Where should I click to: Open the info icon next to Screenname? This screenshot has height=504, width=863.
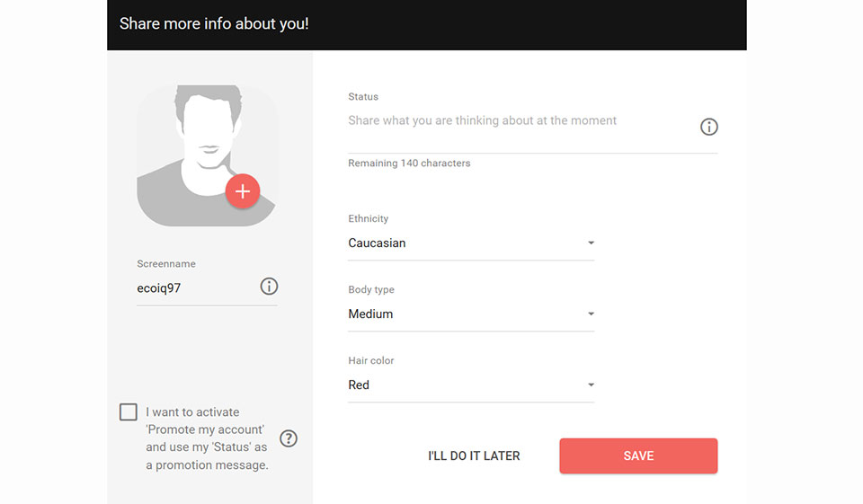[x=269, y=287]
